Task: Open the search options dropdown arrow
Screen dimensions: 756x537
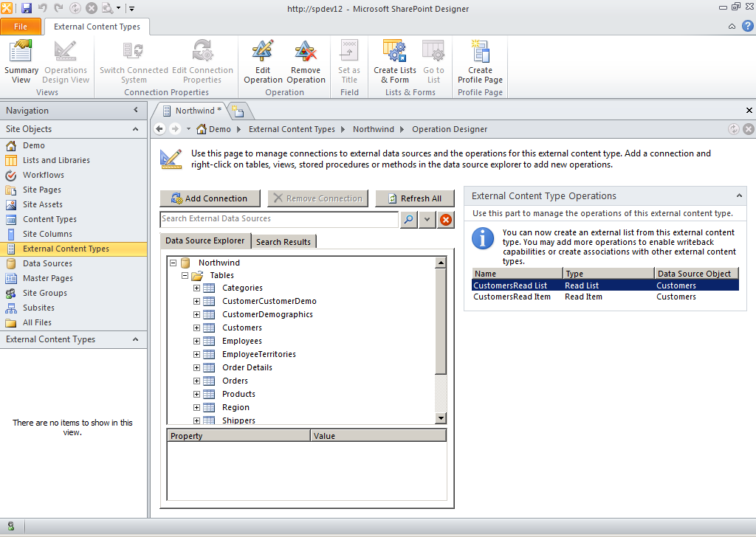Action: tap(427, 220)
